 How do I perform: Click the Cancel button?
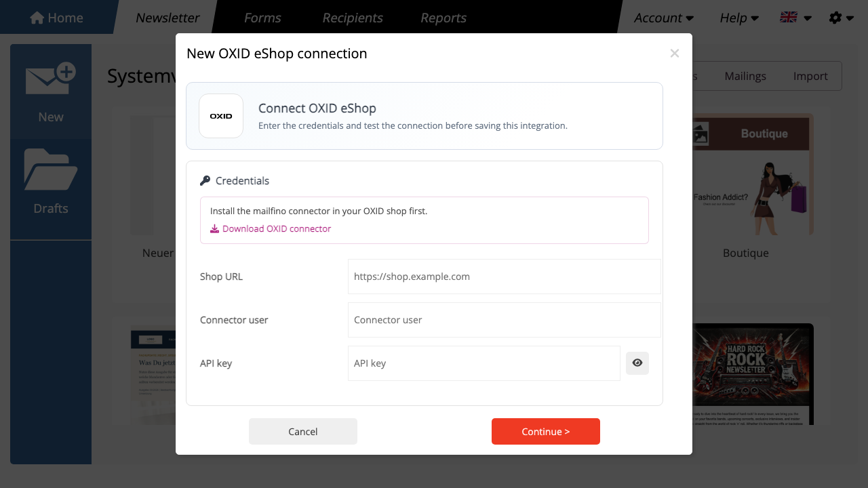pos(303,432)
